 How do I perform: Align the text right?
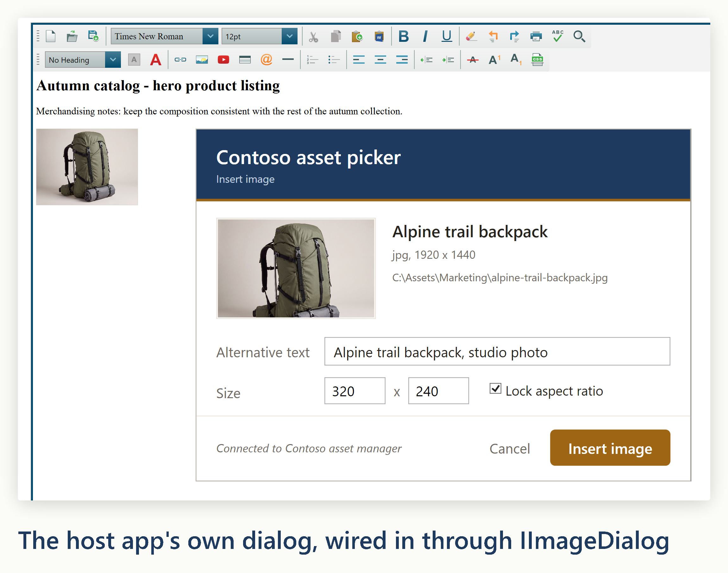(402, 60)
